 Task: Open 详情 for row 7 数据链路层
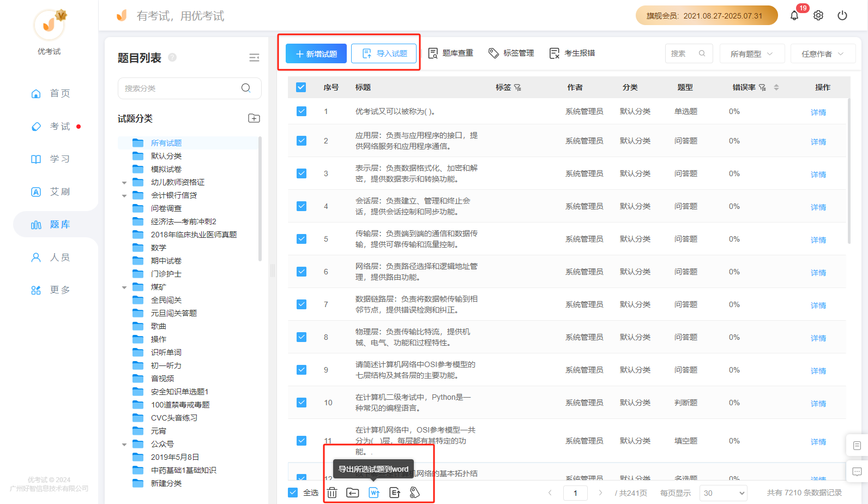pyautogui.click(x=818, y=305)
